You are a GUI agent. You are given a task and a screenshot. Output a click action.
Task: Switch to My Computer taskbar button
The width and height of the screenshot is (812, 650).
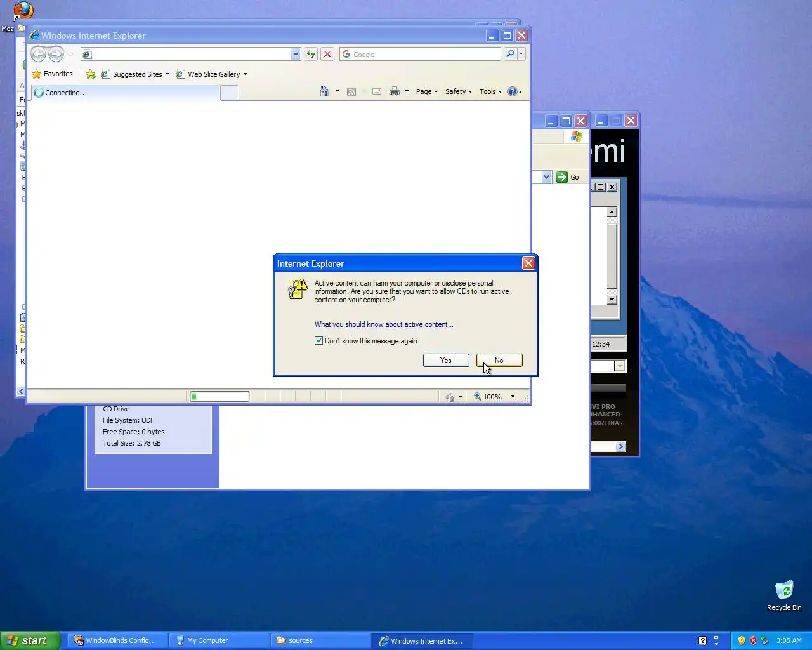point(219,640)
